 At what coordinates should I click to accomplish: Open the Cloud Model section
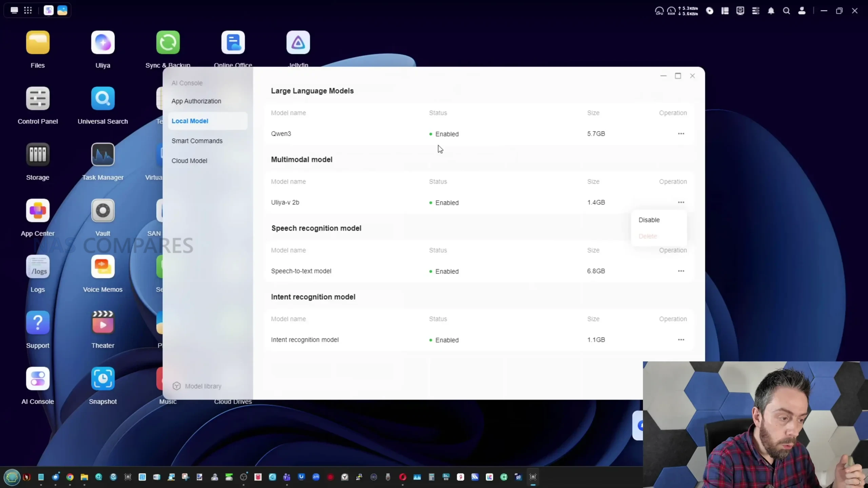coord(189,161)
